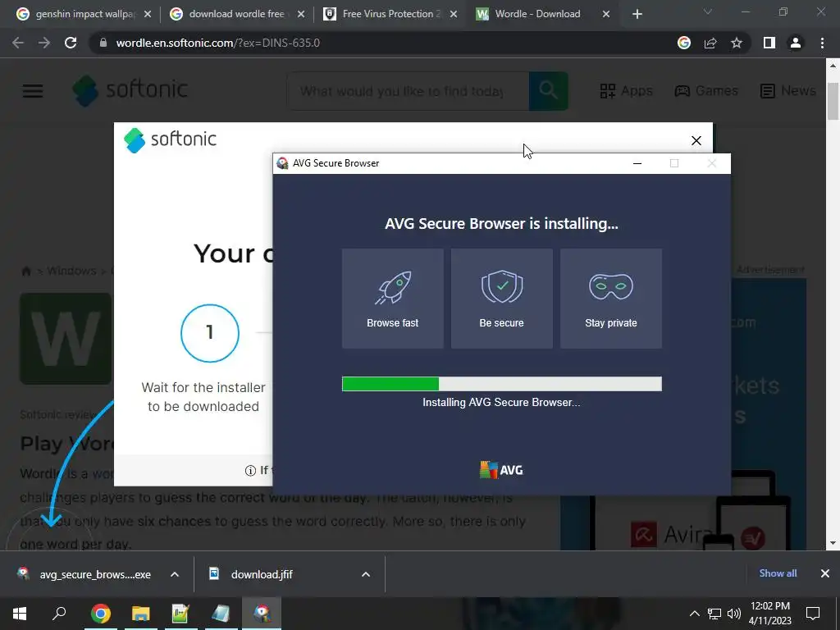Open the Softonic hamburger menu
Screen dimensions: 840x630
point(33,90)
